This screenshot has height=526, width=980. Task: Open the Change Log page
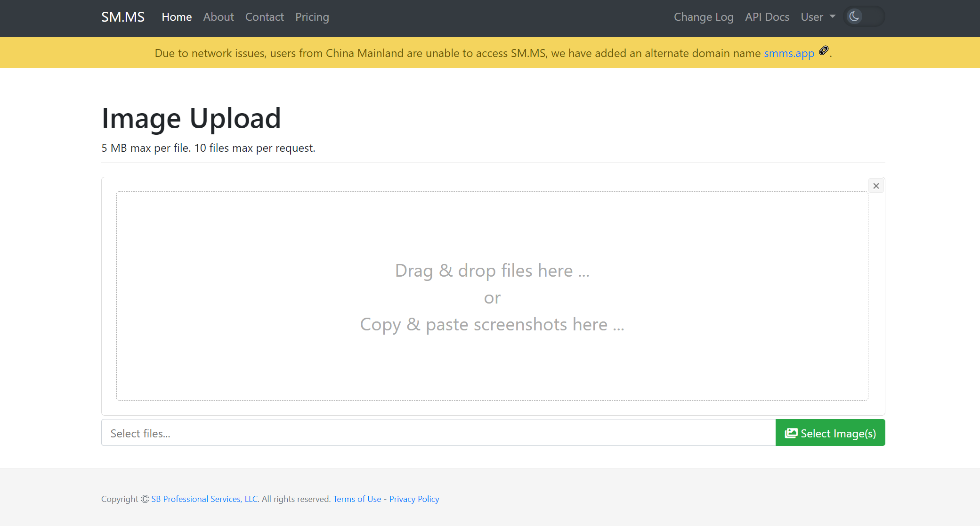(704, 17)
